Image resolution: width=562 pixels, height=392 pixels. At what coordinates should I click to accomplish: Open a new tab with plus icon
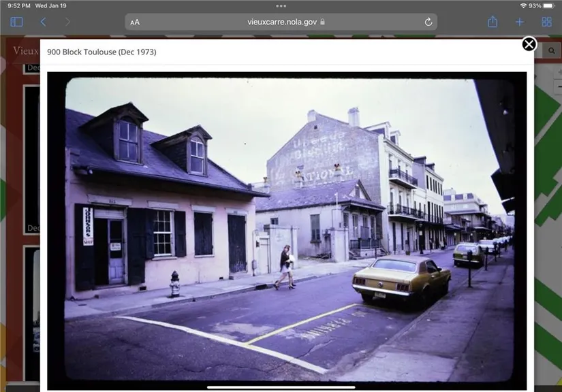click(x=520, y=22)
